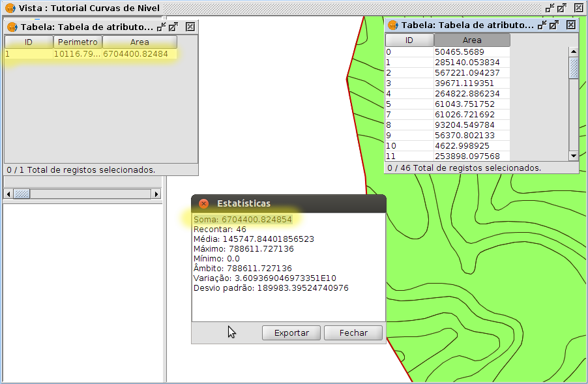Maximize the attribute table containing Perimetro column
Screen dimensions: 588x384
tap(173, 27)
